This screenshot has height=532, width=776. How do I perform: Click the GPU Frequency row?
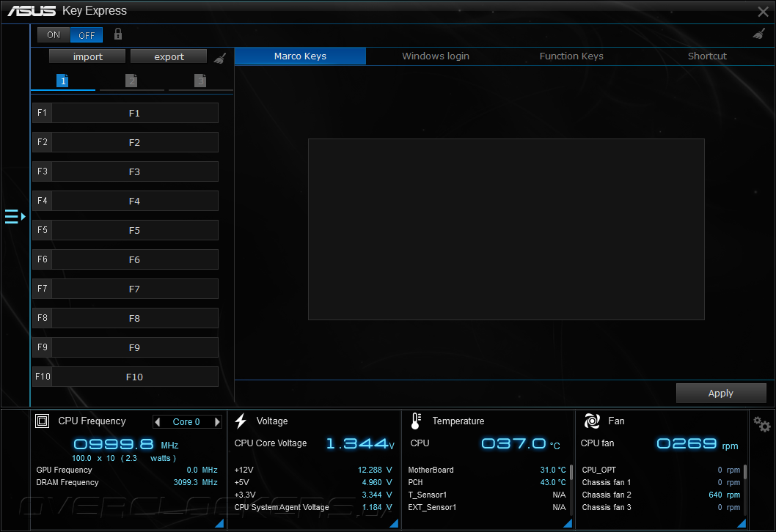pyautogui.click(x=127, y=470)
